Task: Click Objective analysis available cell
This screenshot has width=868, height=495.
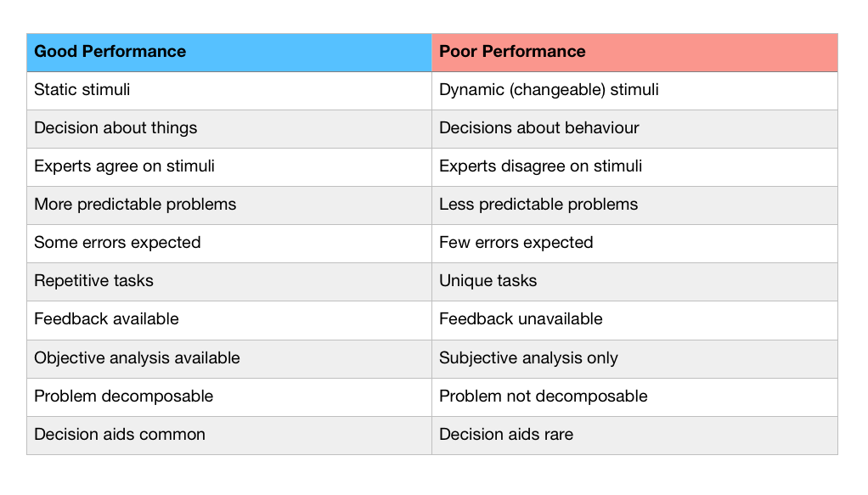Action: (x=229, y=359)
